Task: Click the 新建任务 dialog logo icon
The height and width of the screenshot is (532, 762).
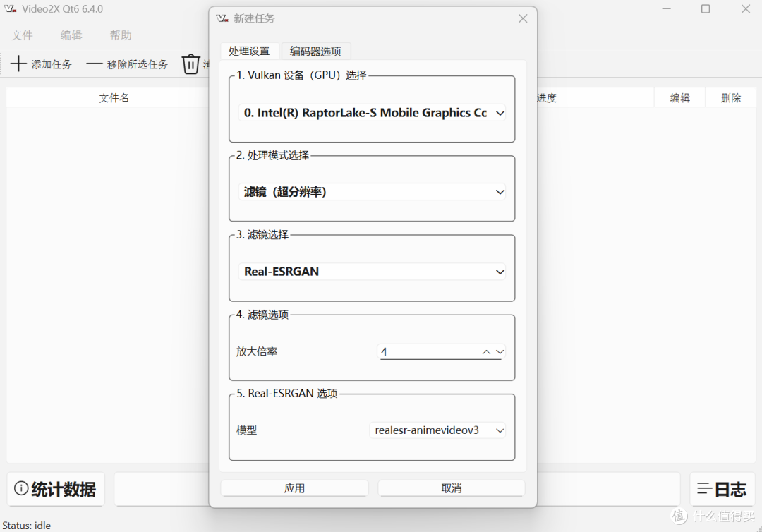Action: tap(222, 18)
